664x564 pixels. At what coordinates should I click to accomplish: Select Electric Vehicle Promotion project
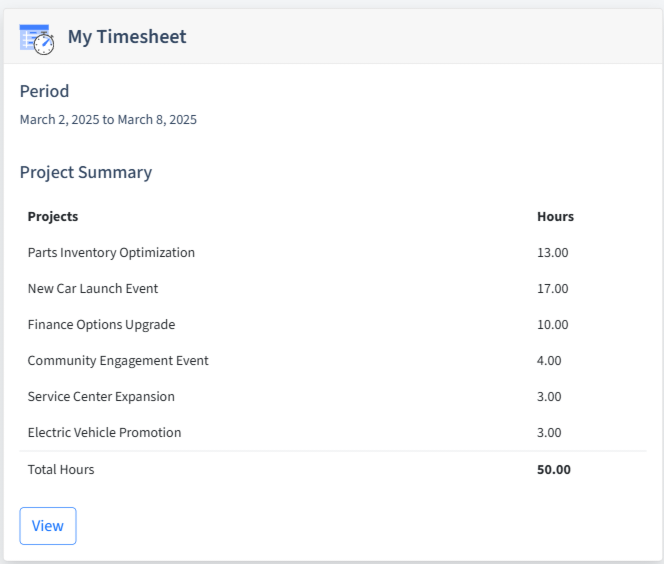point(105,432)
